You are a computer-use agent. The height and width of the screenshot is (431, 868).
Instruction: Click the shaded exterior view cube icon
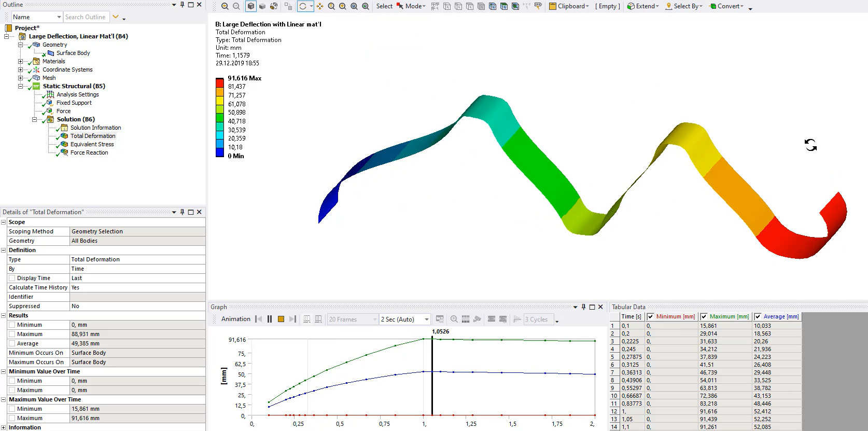(251, 6)
